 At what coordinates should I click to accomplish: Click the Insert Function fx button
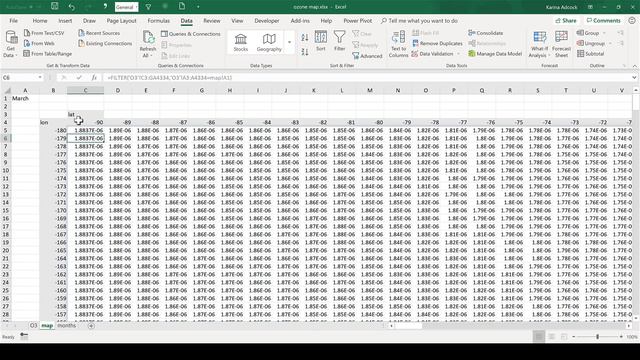coord(94,78)
